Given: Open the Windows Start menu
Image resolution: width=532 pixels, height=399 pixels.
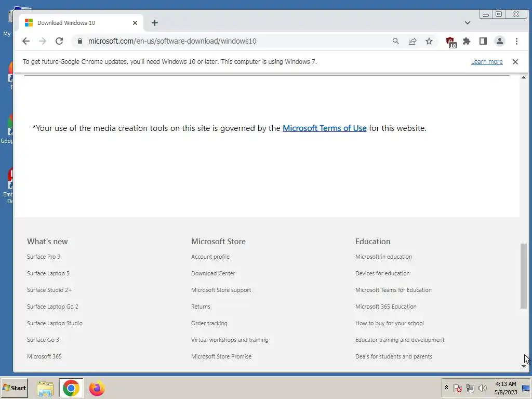Looking at the screenshot, I should 14,388.
